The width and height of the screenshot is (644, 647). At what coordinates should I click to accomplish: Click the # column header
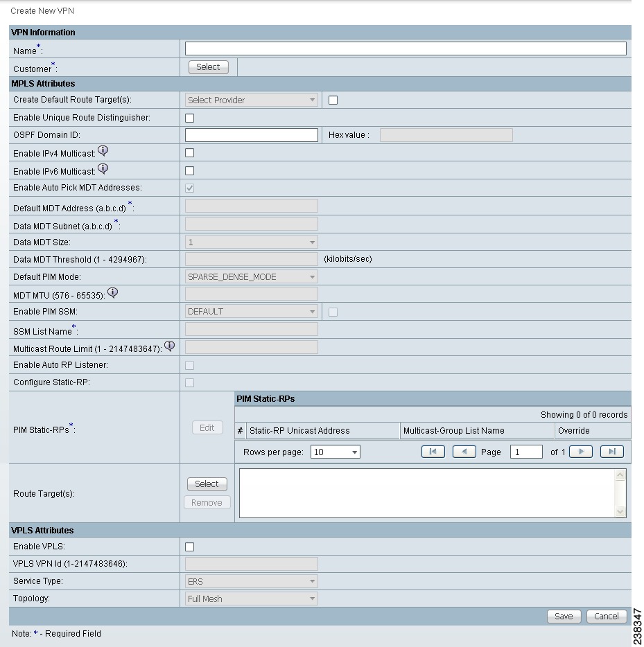point(241,431)
